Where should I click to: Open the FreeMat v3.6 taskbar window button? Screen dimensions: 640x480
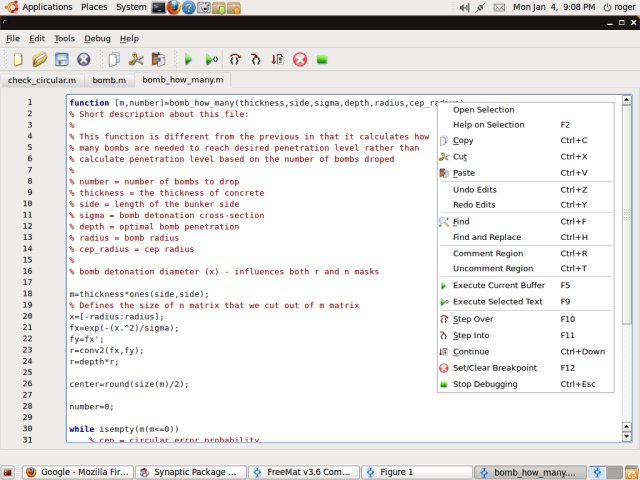click(x=302, y=471)
